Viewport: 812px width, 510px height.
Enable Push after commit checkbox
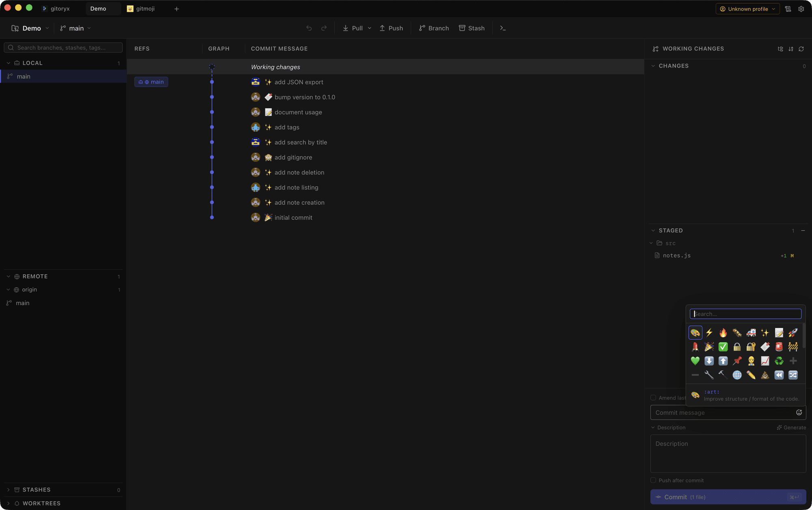click(653, 480)
